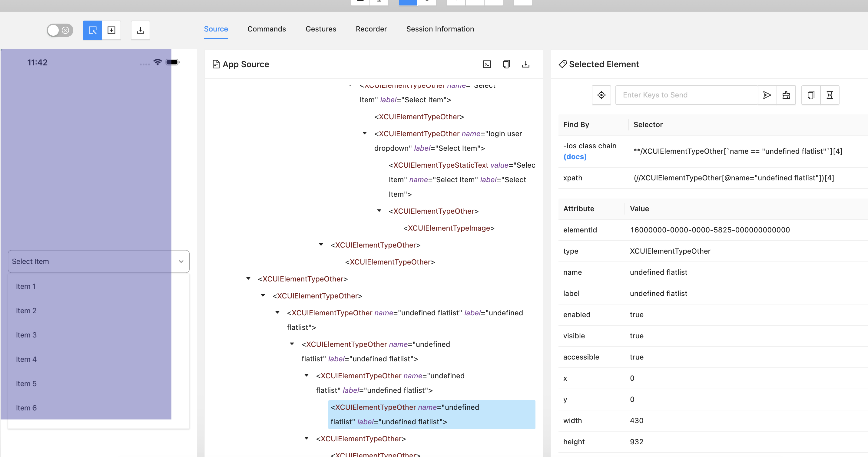The width and height of the screenshot is (868, 457).
Task: Switch to the Recorder tab
Action: (371, 29)
